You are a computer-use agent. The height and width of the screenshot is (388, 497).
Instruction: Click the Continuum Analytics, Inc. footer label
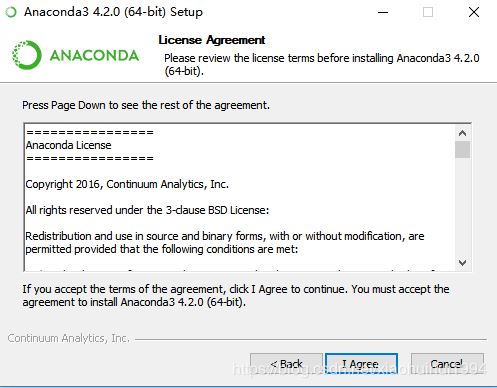(x=69, y=338)
